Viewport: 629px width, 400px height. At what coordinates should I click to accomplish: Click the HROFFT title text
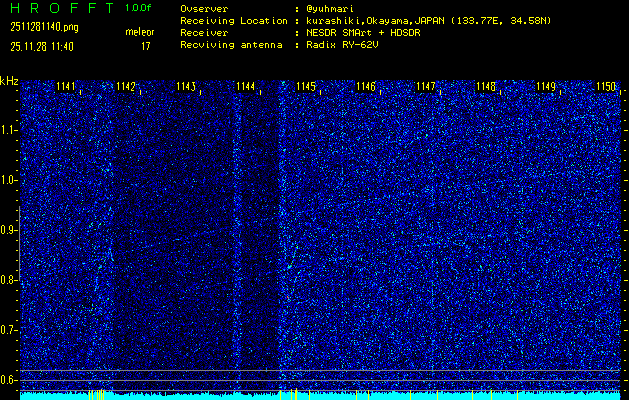[x=59, y=8]
